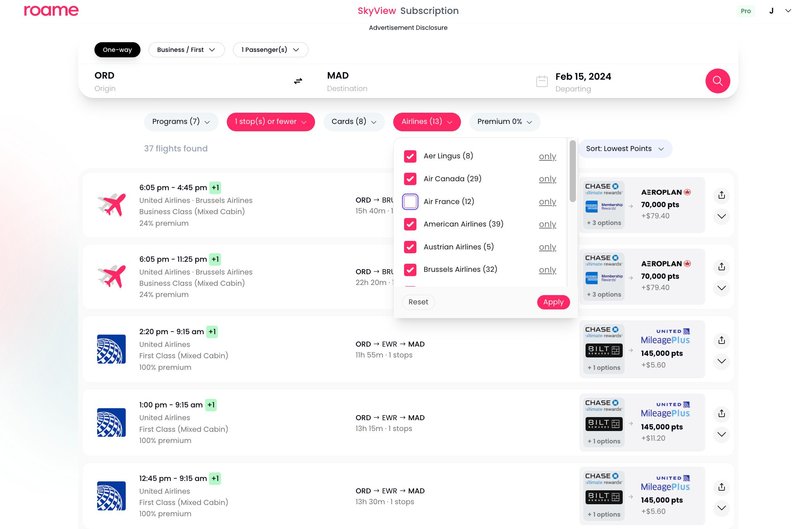Expand details of the 12:45 pm flight

(x=722, y=508)
